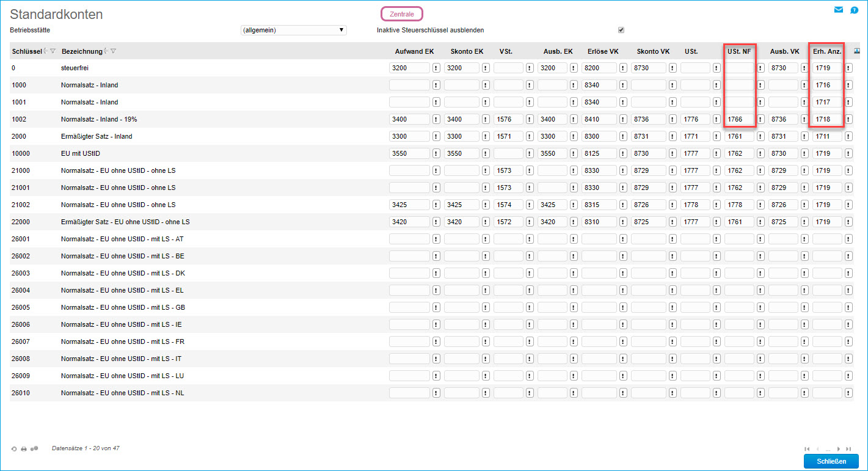Click the printer icon at bottom left
The width and height of the screenshot is (868, 471).
[x=24, y=448]
